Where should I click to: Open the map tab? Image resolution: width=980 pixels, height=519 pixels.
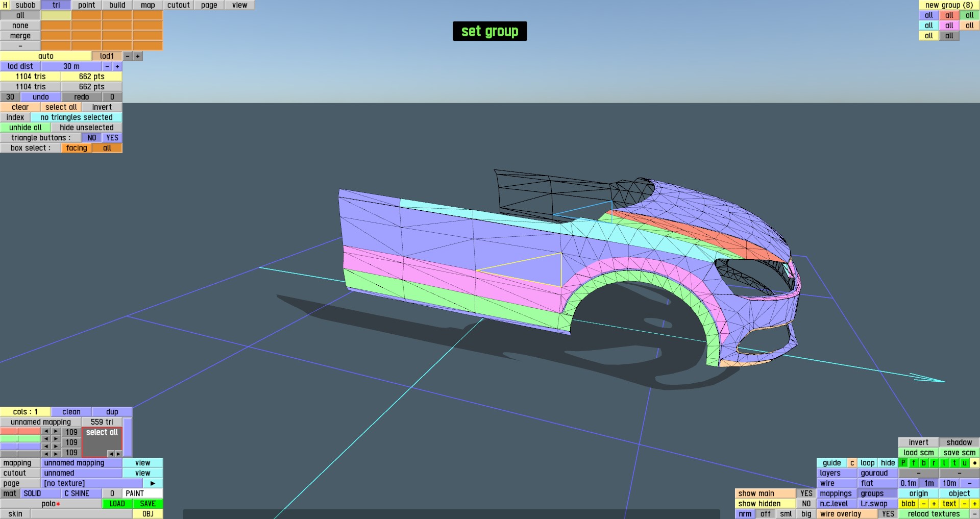tap(148, 5)
